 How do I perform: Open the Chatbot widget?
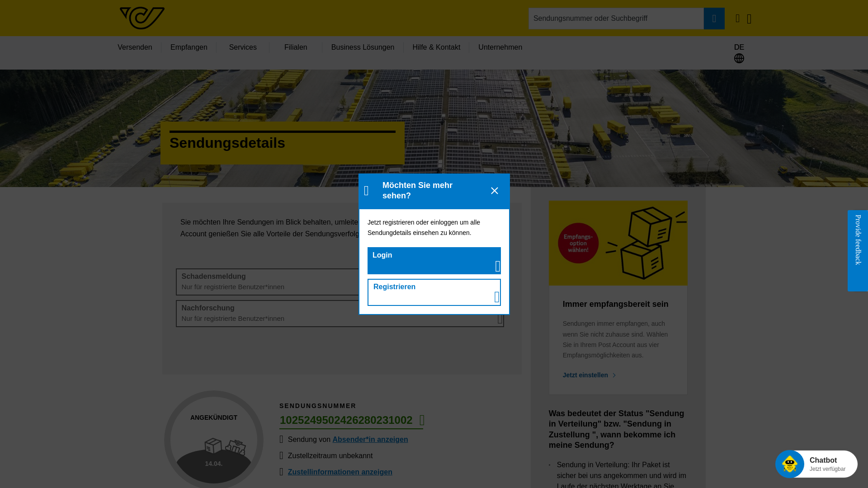pos(816,464)
